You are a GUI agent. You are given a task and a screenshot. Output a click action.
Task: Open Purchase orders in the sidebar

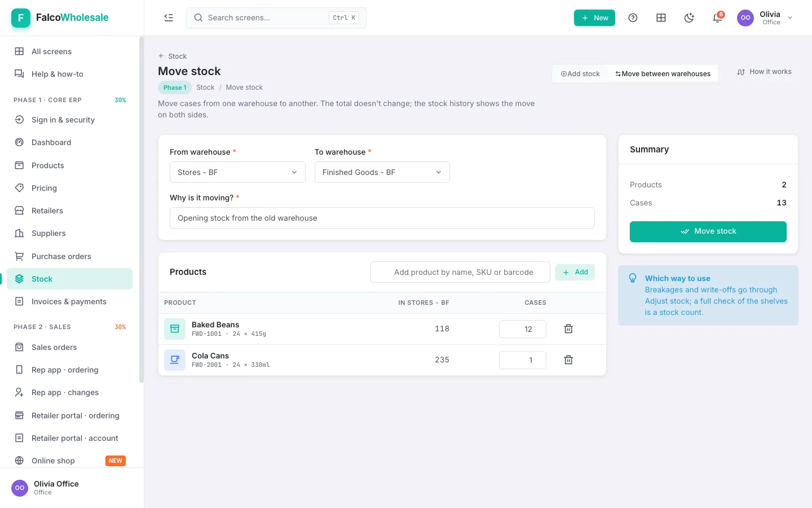[70, 256]
